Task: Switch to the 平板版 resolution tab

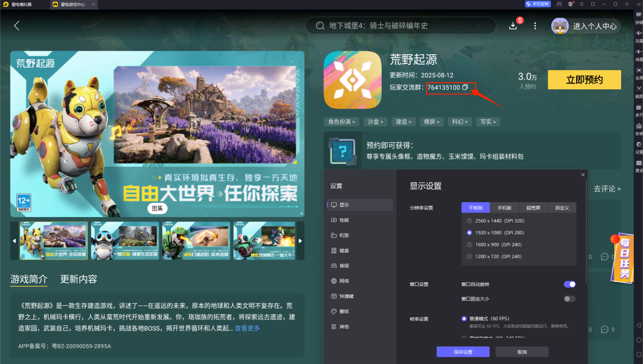Action: point(476,208)
